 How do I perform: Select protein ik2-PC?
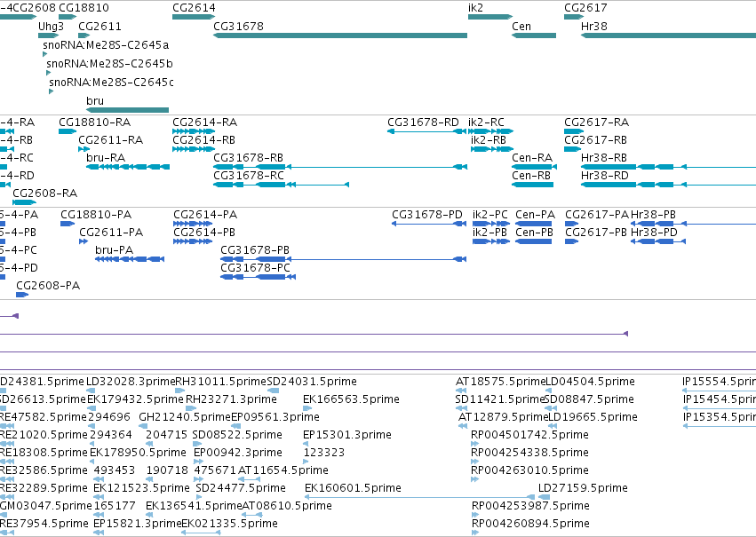pos(490,214)
